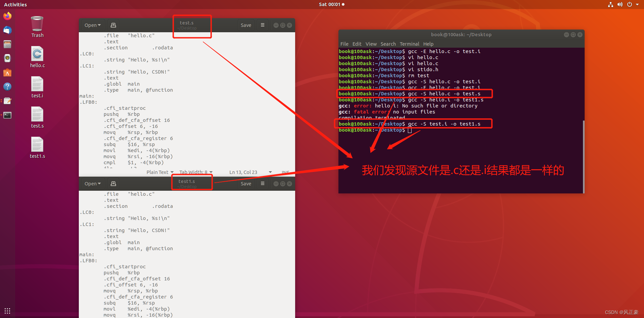Click '.section .rodata' line in test1.s editor
Viewport: 644px width, 318px height.
point(138,206)
